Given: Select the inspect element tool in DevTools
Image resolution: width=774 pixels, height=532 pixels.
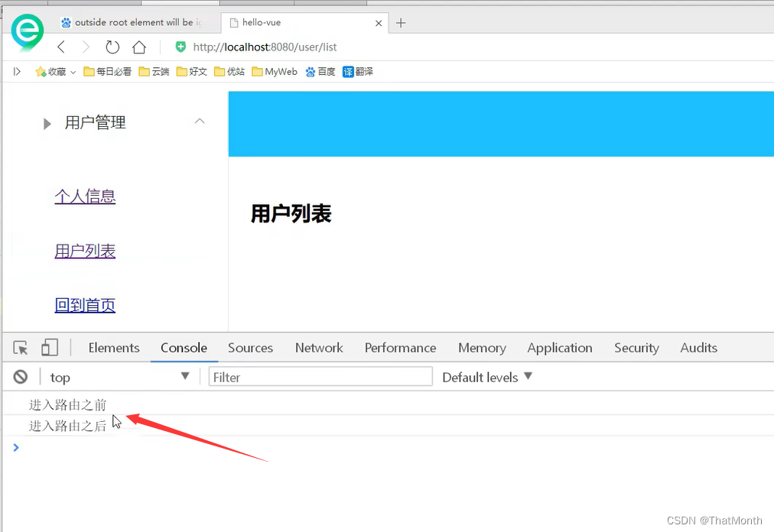Looking at the screenshot, I should [x=19, y=347].
